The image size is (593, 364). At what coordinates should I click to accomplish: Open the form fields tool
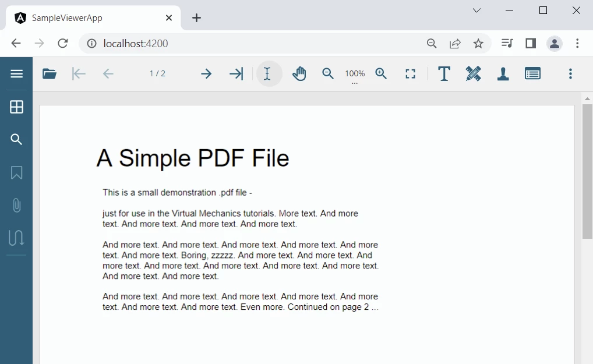tap(532, 74)
